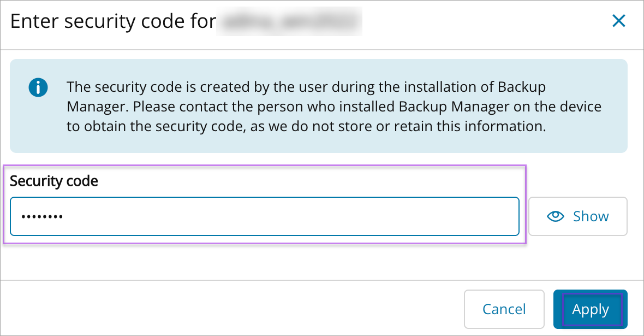Screen dimensions: 644x336
Task: Cancel entering the security code
Action: 504,309
